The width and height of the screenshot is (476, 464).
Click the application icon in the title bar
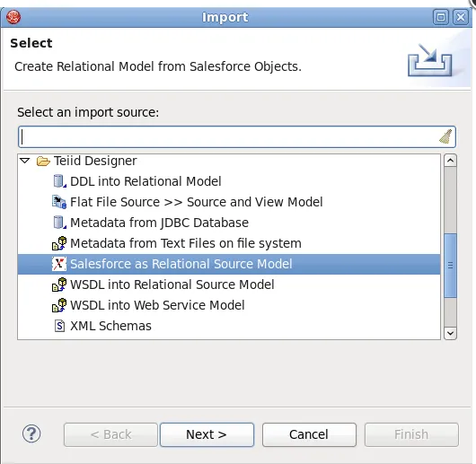click(x=13, y=17)
